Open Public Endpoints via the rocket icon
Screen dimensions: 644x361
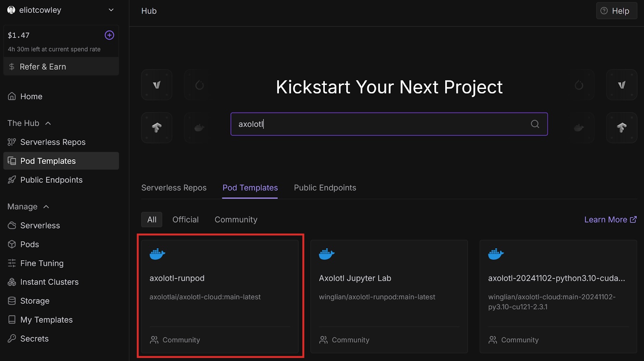coord(12,180)
